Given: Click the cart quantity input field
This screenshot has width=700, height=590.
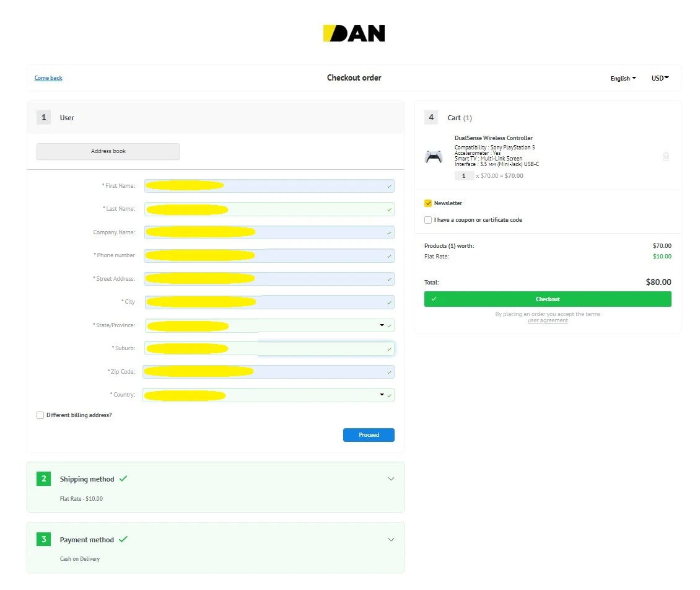Looking at the screenshot, I should pyautogui.click(x=464, y=176).
